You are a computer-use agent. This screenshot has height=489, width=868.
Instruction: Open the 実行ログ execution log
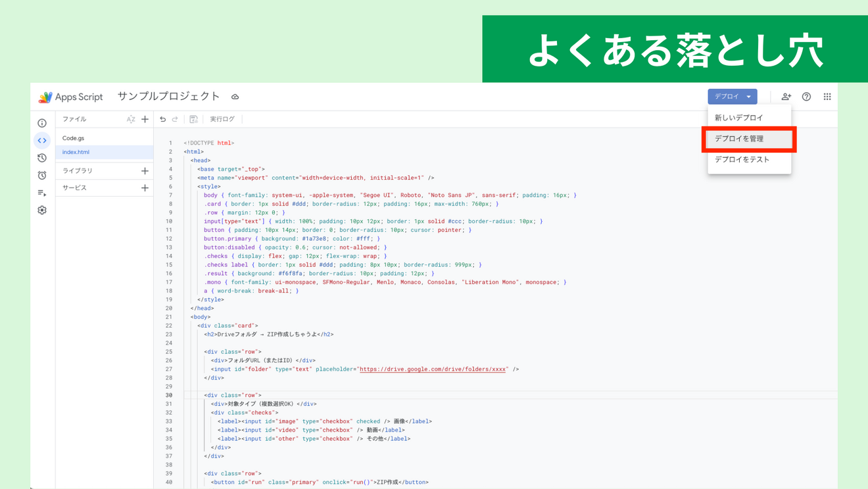(222, 119)
